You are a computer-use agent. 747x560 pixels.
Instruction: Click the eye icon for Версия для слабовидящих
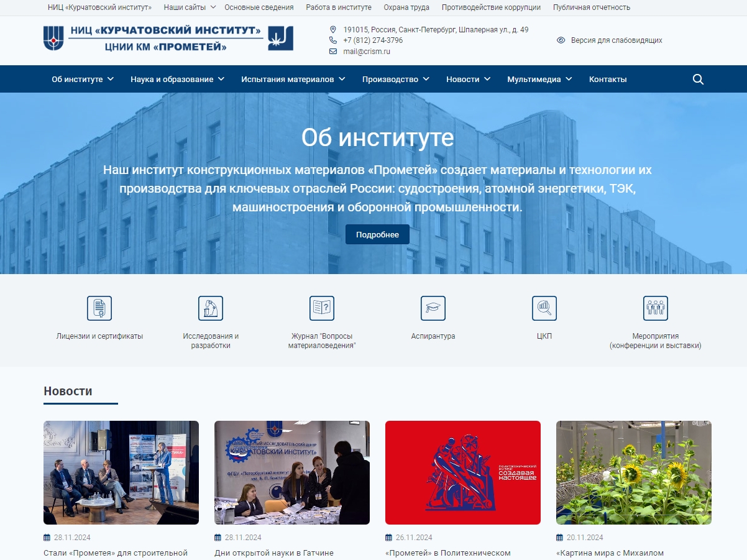(561, 40)
